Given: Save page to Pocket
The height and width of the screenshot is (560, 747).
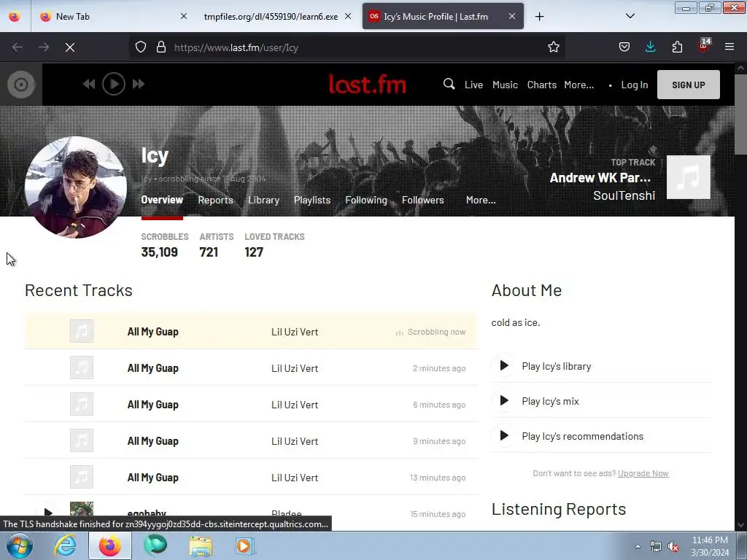Looking at the screenshot, I should (x=624, y=47).
